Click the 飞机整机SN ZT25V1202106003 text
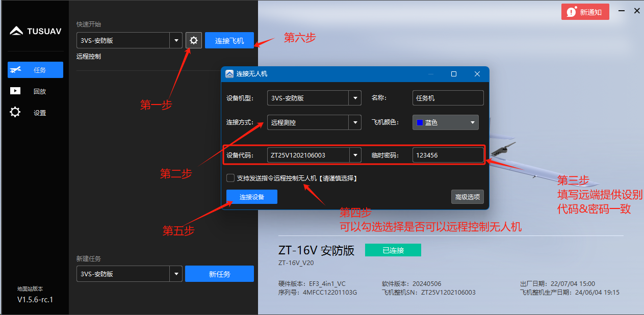 pyautogui.click(x=429, y=293)
